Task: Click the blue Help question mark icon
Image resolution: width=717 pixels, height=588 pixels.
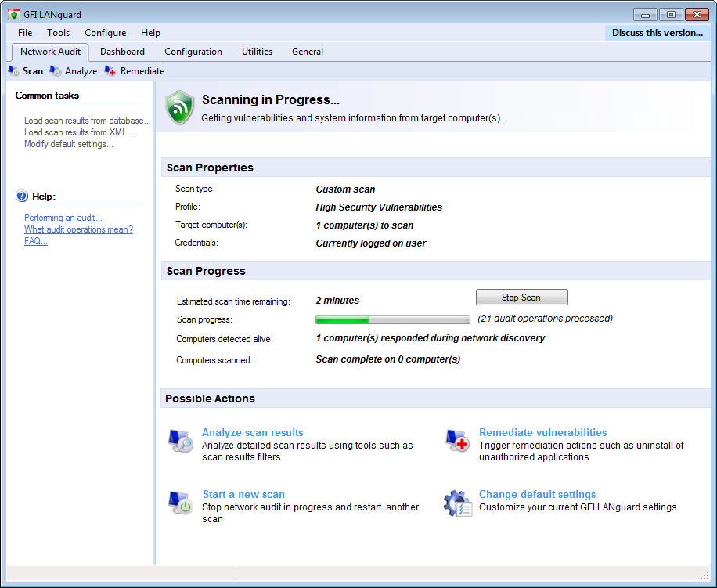Action: 22,197
